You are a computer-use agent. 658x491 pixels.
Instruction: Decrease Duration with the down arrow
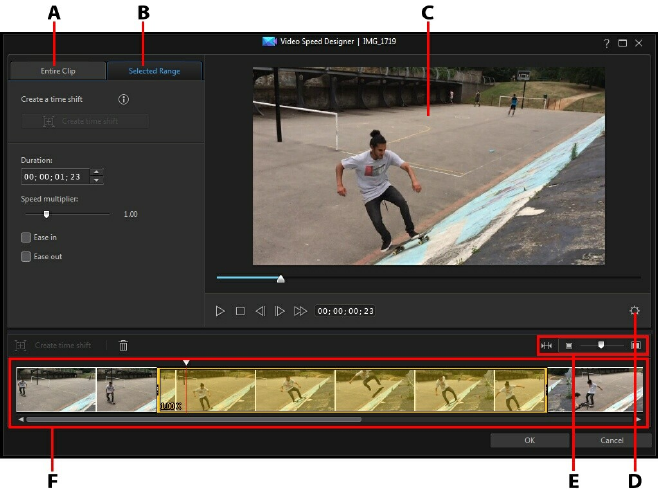(96, 180)
